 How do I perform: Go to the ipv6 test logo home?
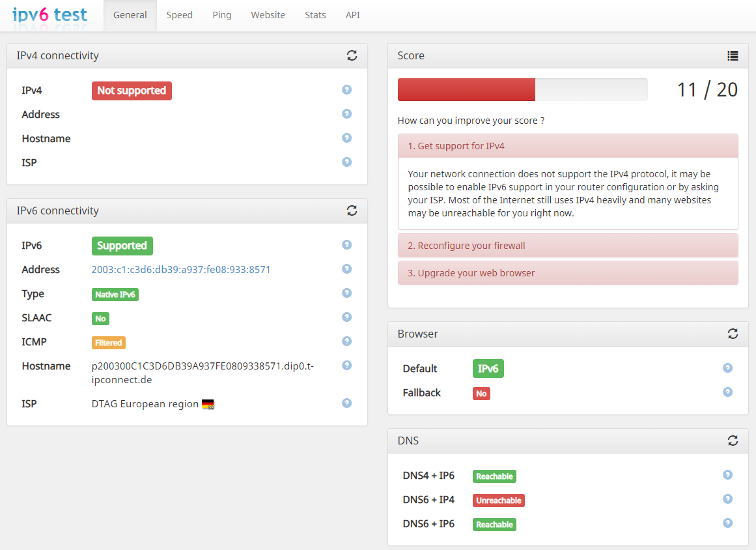(49, 15)
